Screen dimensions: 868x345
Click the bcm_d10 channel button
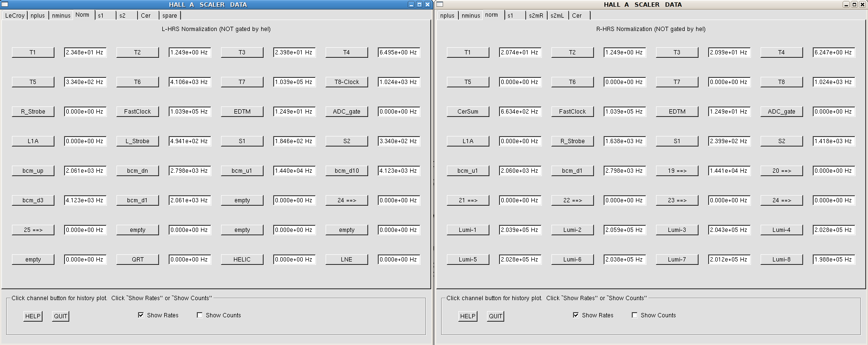tap(347, 171)
